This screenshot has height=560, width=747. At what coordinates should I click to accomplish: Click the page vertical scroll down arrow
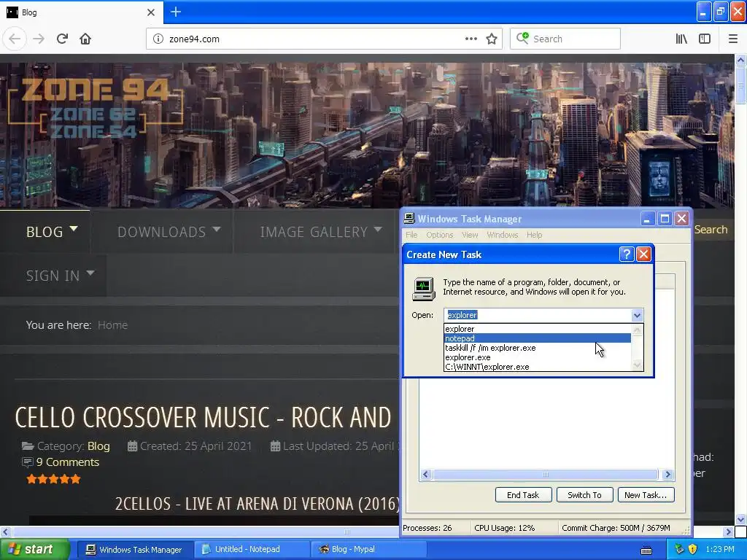(x=740, y=519)
